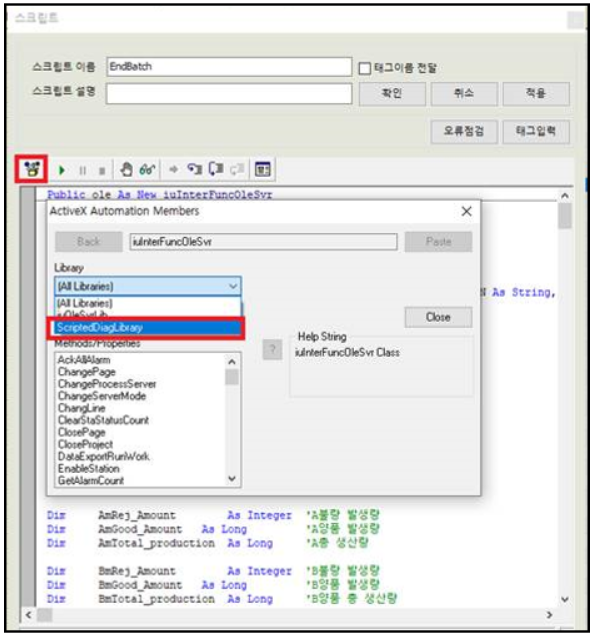Click code editor horizontal scroll left arrow
This screenshot has width=592, height=636.
click(x=28, y=615)
